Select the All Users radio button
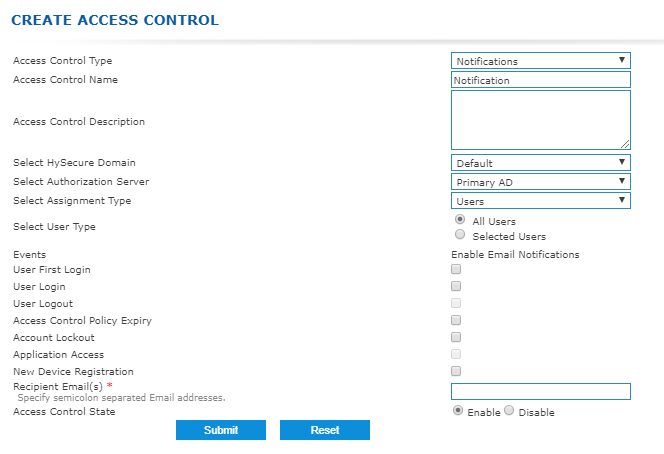Viewport: 664px width, 454px height. pos(460,219)
